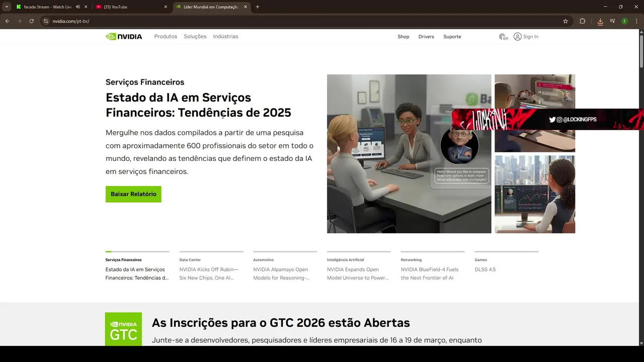Click the forward navigation arrow
The width and height of the screenshot is (644, 362).
(19, 21)
